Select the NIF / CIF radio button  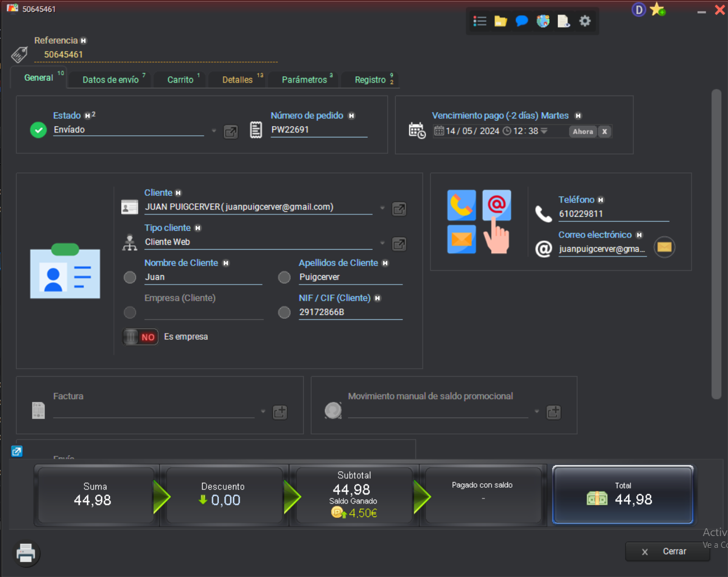285,313
